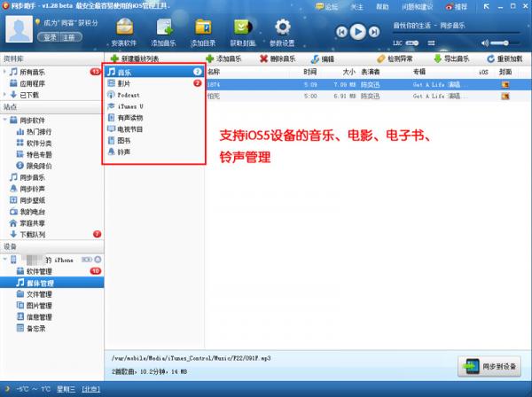
Task: Open 同步音乐 in sidebar
Action: click(x=27, y=177)
